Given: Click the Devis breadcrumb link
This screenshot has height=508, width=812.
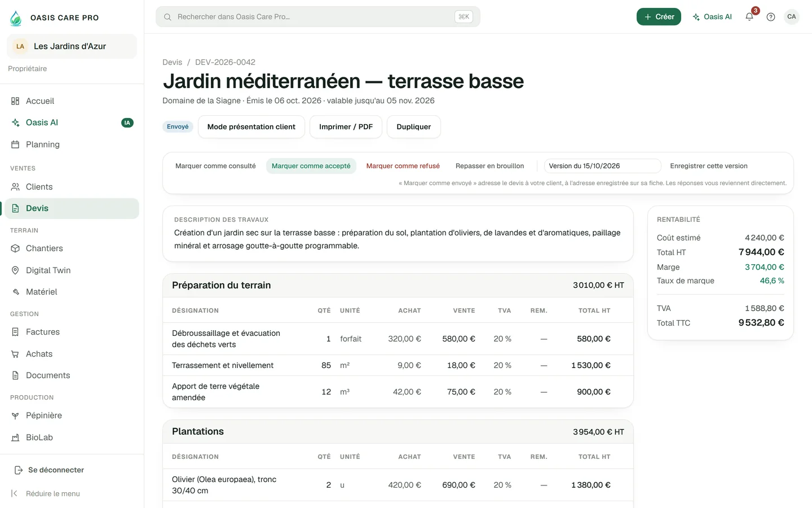Looking at the screenshot, I should 172,62.
